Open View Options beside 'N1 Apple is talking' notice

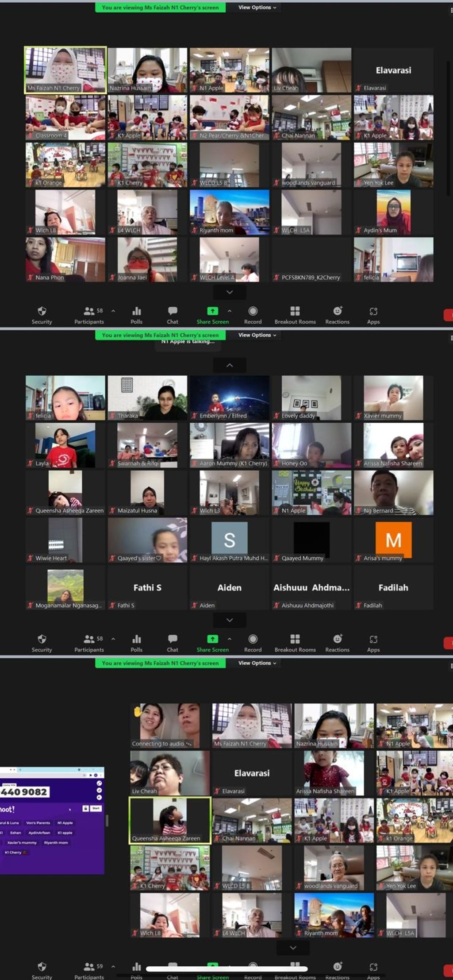point(257,335)
